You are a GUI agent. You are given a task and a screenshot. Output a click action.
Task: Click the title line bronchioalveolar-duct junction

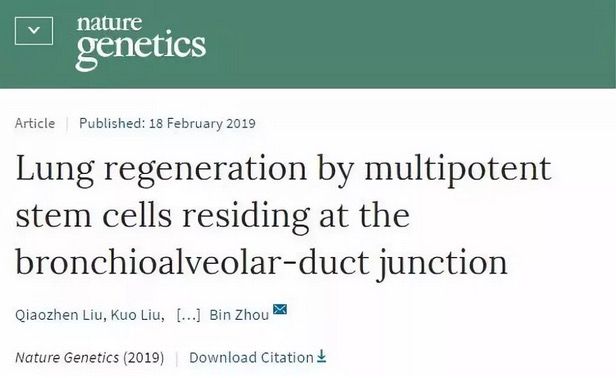tap(261, 262)
